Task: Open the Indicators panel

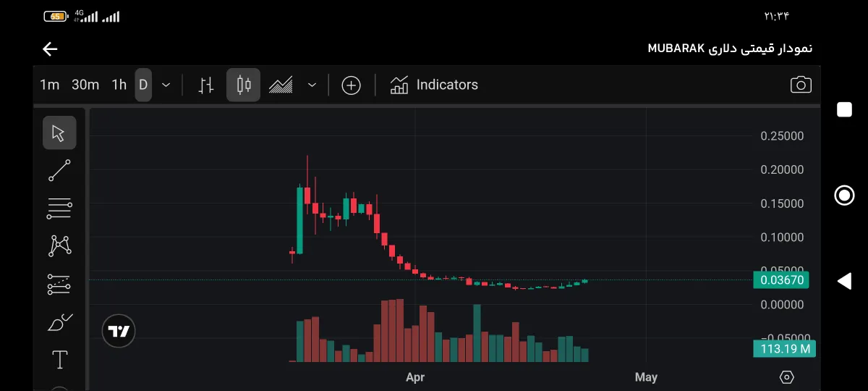Action: pos(434,85)
